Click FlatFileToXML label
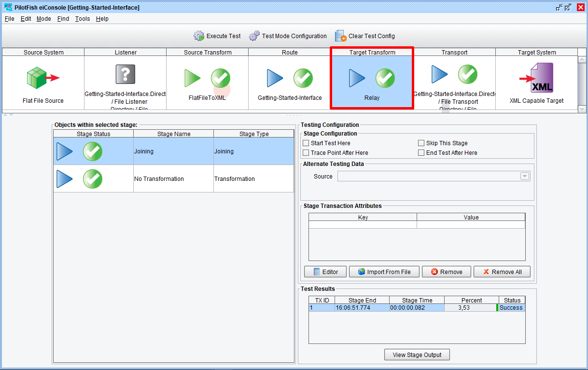 click(x=207, y=98)
